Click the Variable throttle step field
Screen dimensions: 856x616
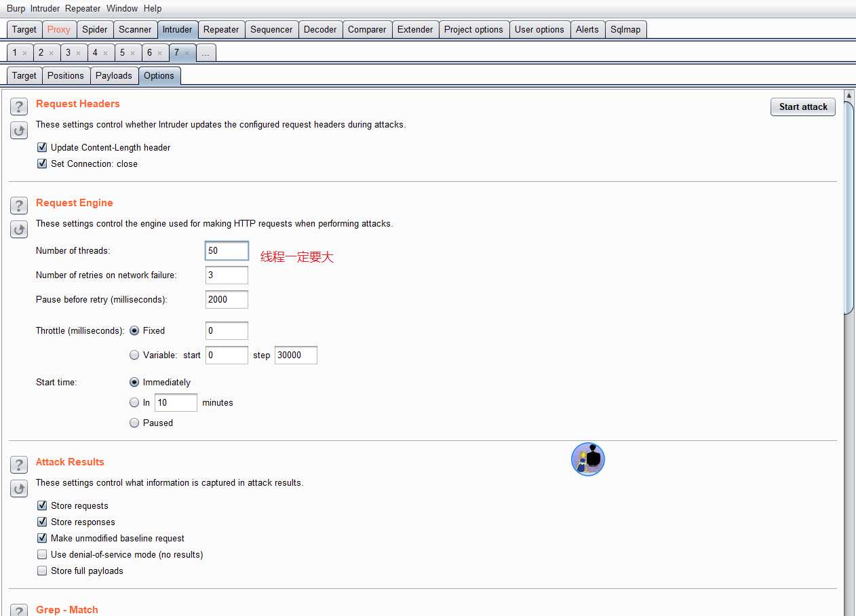pos(296,355)
